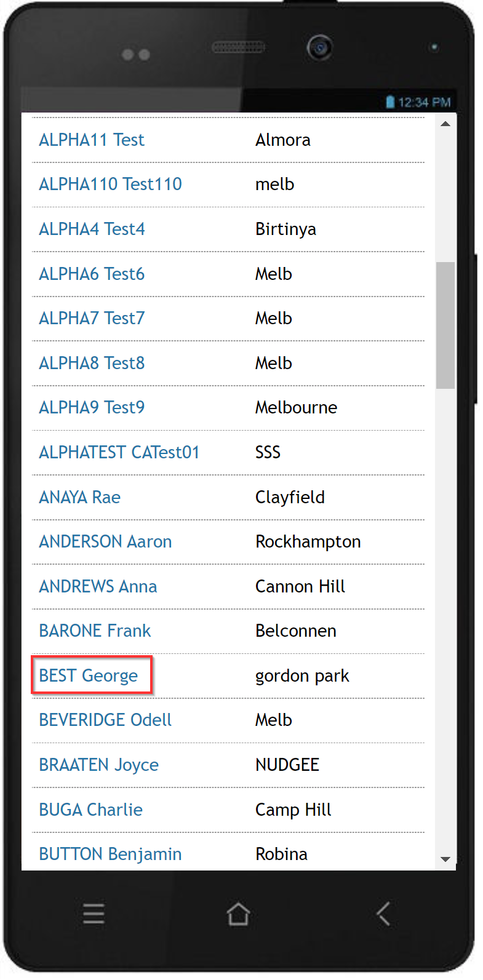The image size is (483, 980).
Task: Open the highlighted BEST George contact
Action: (x=88, y=675)
